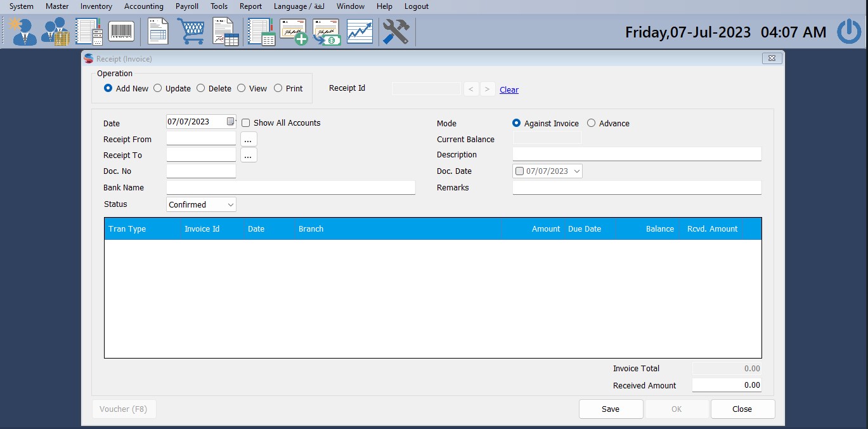Screen dimensions: 868x429
Task: Open the calendar picker in Date field
Action: pos(231,122)
